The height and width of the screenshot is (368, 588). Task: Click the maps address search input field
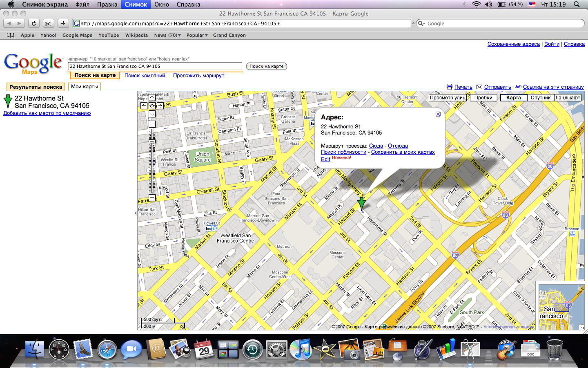tap(155, 66)
